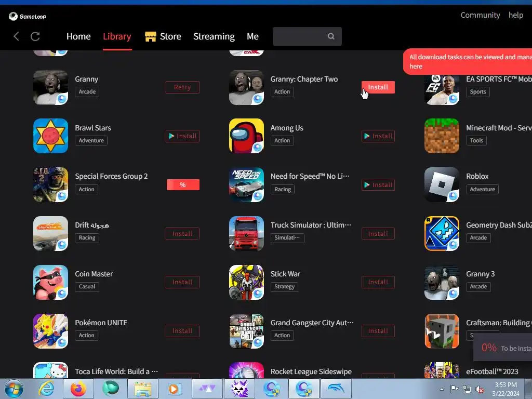532x399 pixels.
Task: Open the Truck Simulator icon
Action: coord(246,233)
